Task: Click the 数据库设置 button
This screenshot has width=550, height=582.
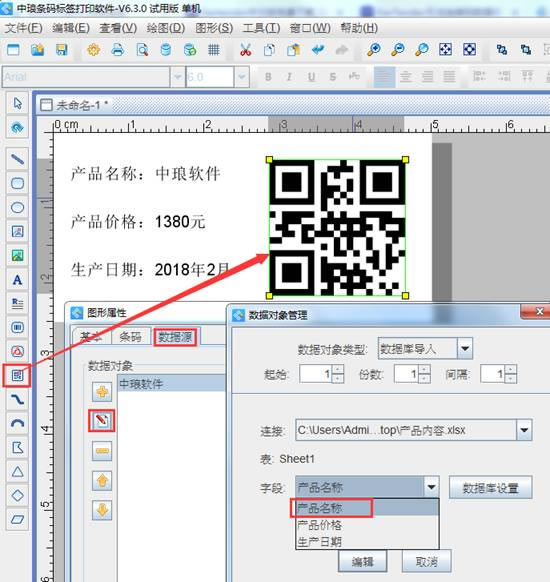Action: tap(490, 488)
